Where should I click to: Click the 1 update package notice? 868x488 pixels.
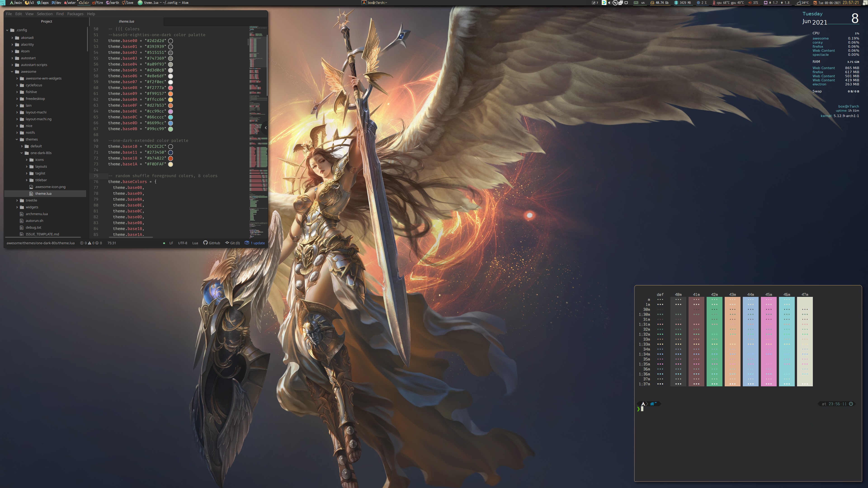[x=255, y=243]
